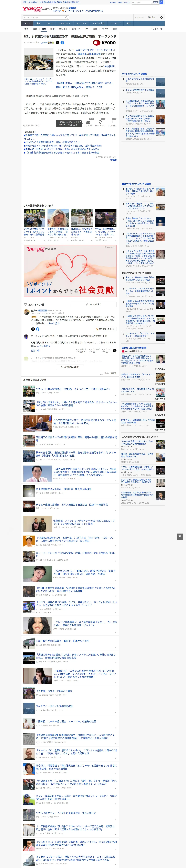Open settings via the gear icon
The height and width of the screenshot is (868, 186).
[161, 17]
